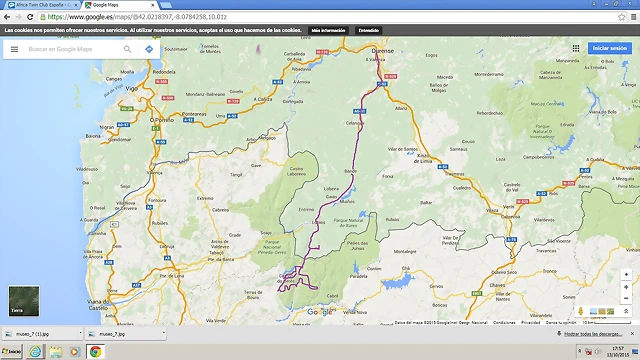The image size is (640, 360).
Task: Click the search magnifier icon
Action: pos(127,49)
